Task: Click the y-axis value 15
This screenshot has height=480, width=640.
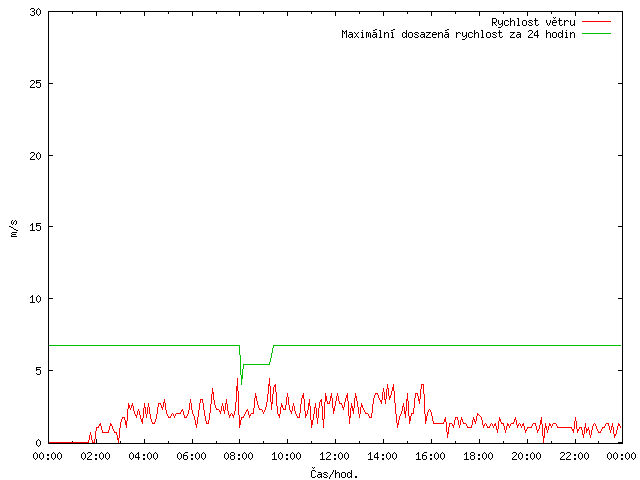Action: 36,227
